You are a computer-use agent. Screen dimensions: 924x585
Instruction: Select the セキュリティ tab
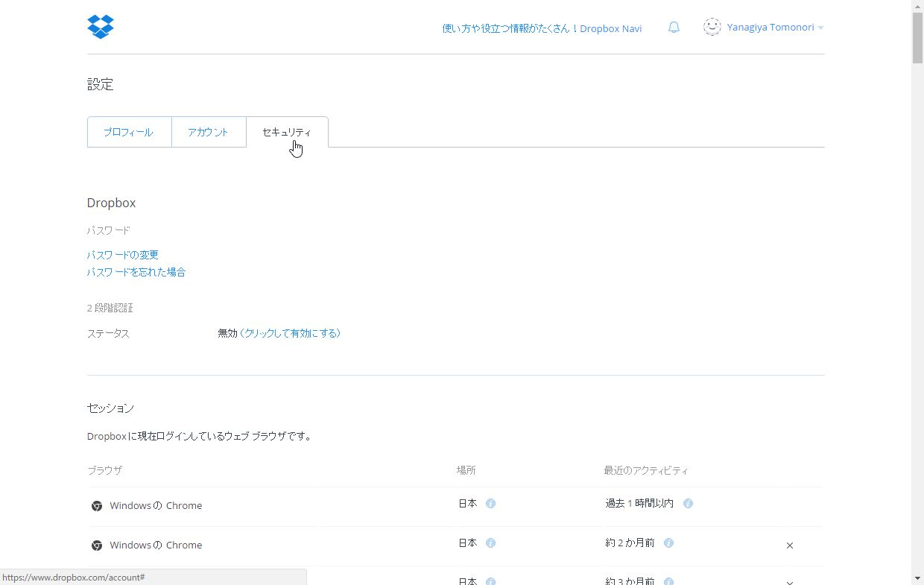coord(287,132)
